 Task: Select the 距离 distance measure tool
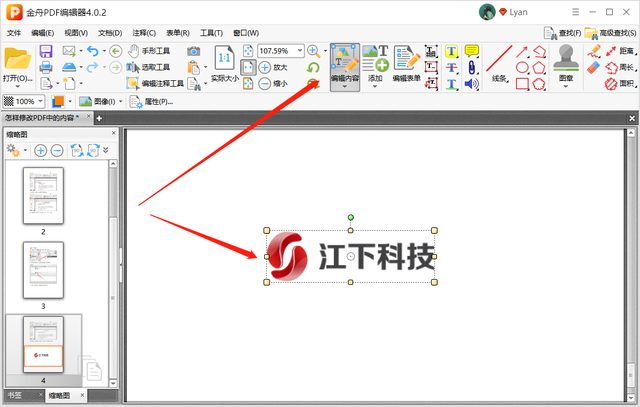point(620,51)
